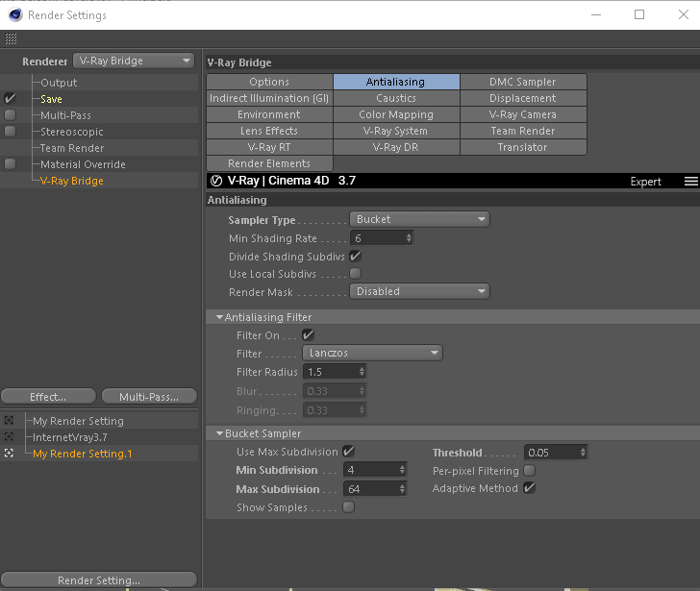
Task: Click the Cinema 4D application icon in title bar
Action: (15, 14)
